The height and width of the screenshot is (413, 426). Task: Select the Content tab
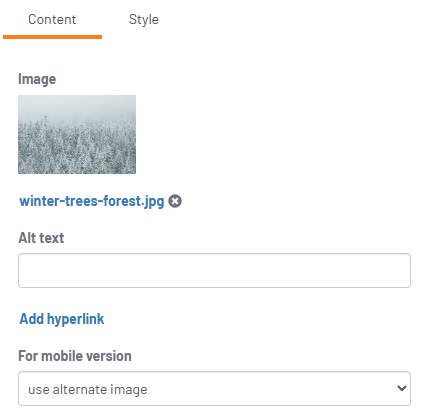point(52,19)
